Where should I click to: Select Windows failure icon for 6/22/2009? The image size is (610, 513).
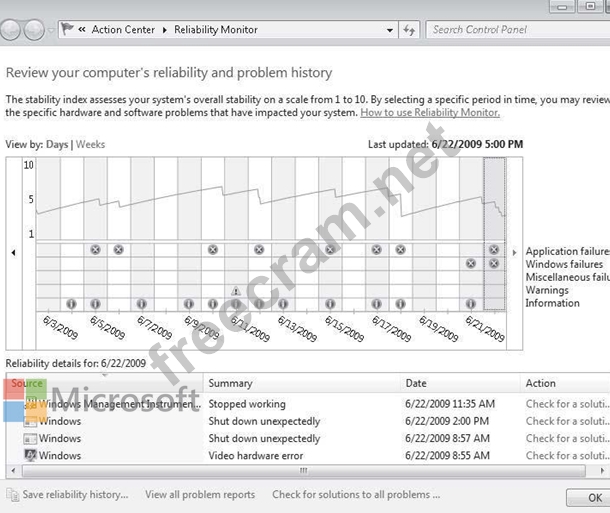[x=494, y=264]
